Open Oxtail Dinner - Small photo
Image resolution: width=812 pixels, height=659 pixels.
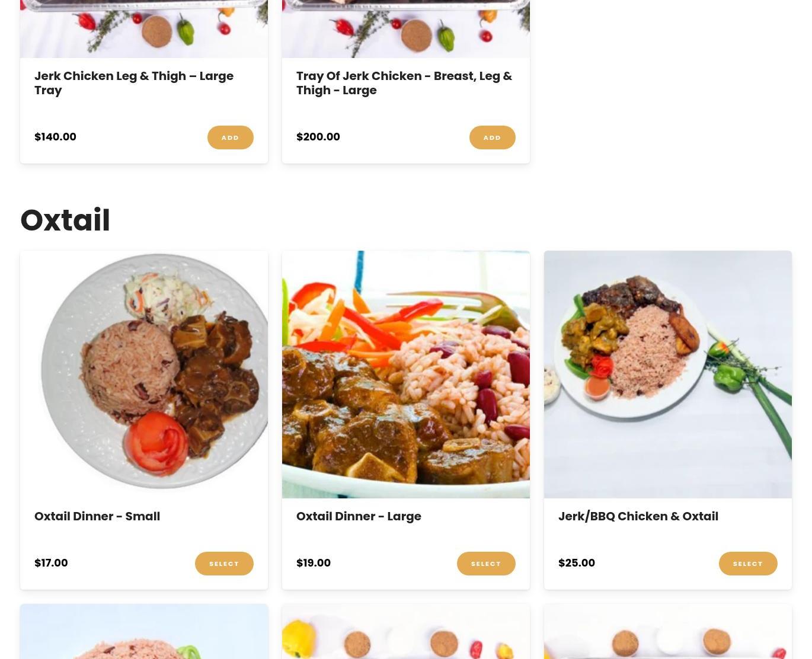(x=144, y=375)
